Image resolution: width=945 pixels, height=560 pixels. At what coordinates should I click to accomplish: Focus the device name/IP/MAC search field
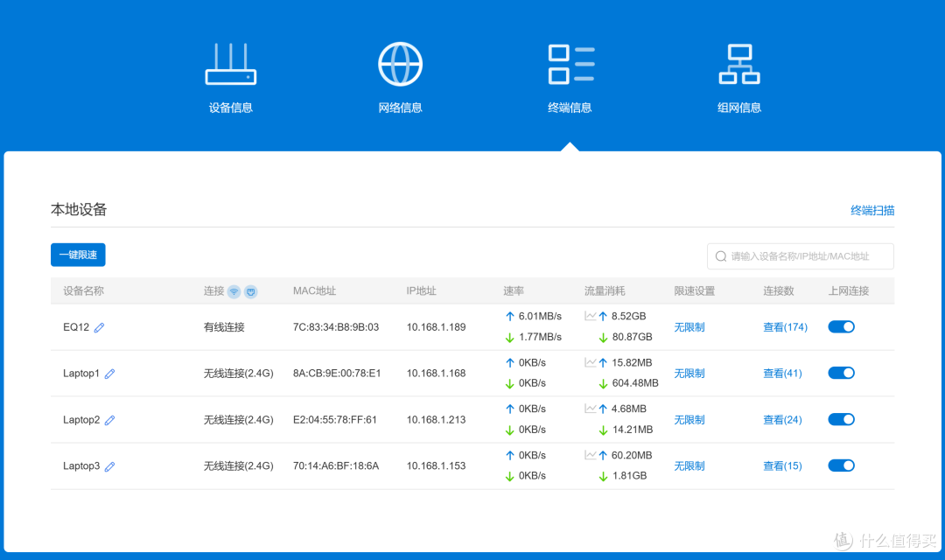click(x=801, y=256)
